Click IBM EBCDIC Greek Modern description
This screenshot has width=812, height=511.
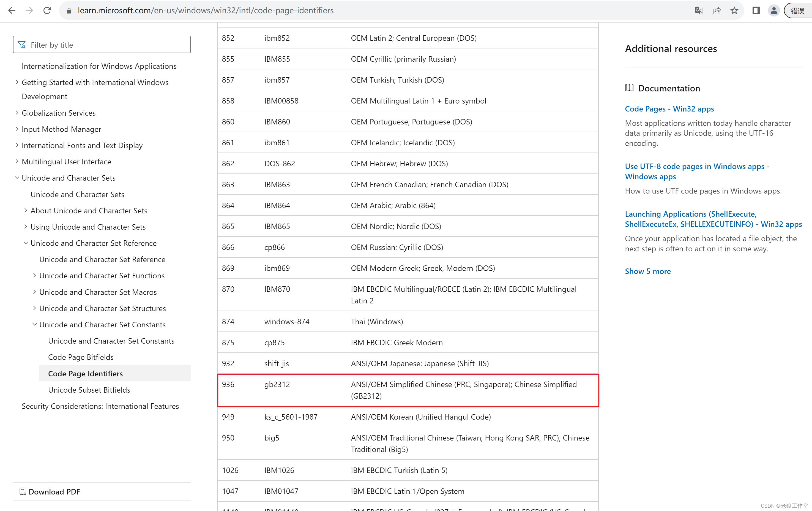click(x=397, y=342)
